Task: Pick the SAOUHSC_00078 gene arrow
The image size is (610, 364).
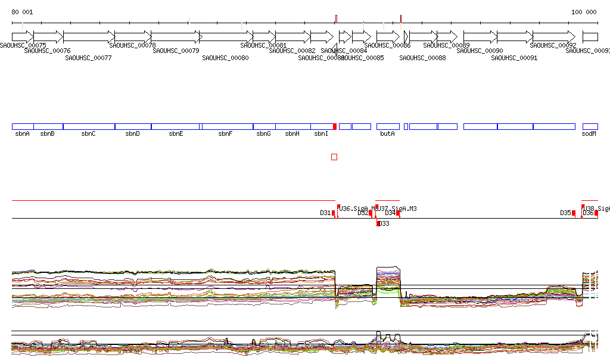Action: pyautogui.click(x=133, y=38)
